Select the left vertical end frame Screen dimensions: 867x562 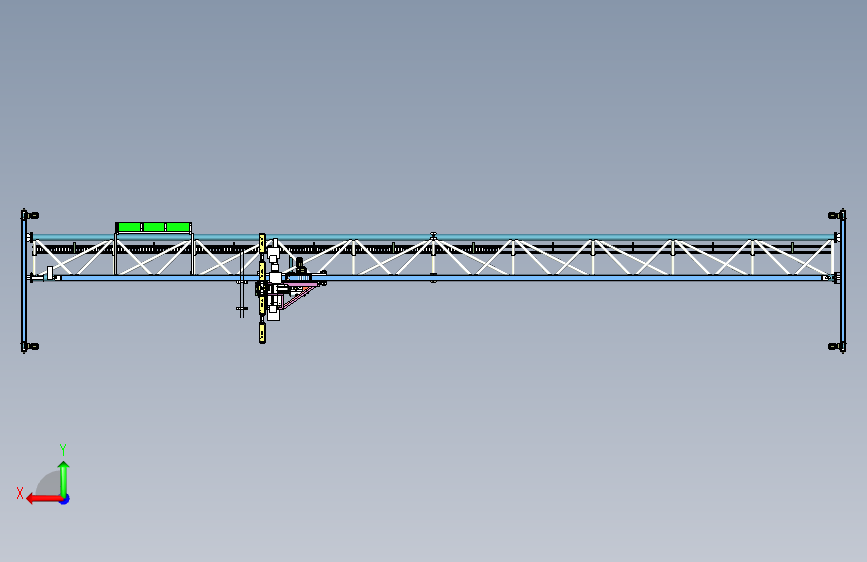(x=24, y=280)
